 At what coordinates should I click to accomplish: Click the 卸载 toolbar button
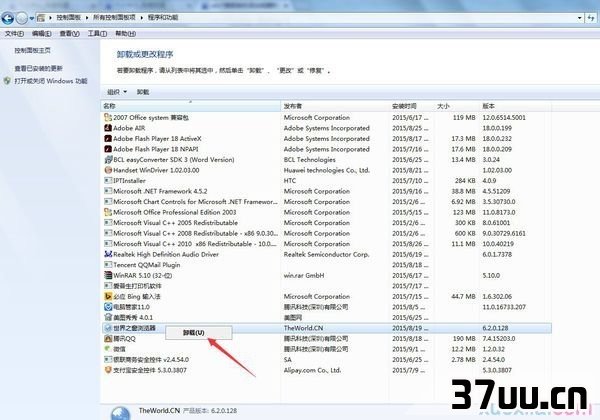143,92
